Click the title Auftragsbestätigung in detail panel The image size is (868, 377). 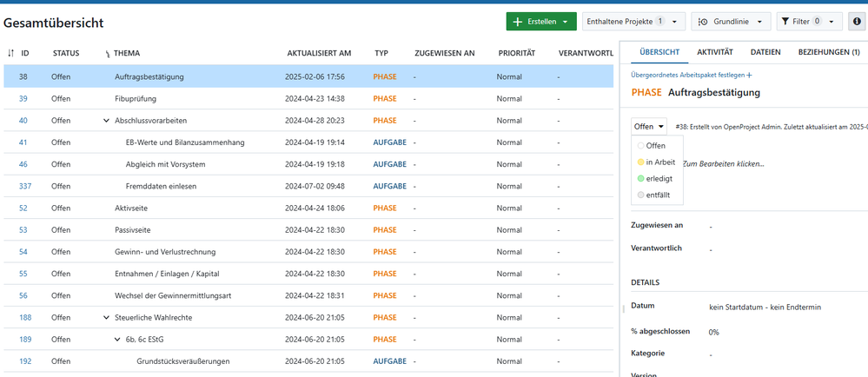[x=714, y=92]
